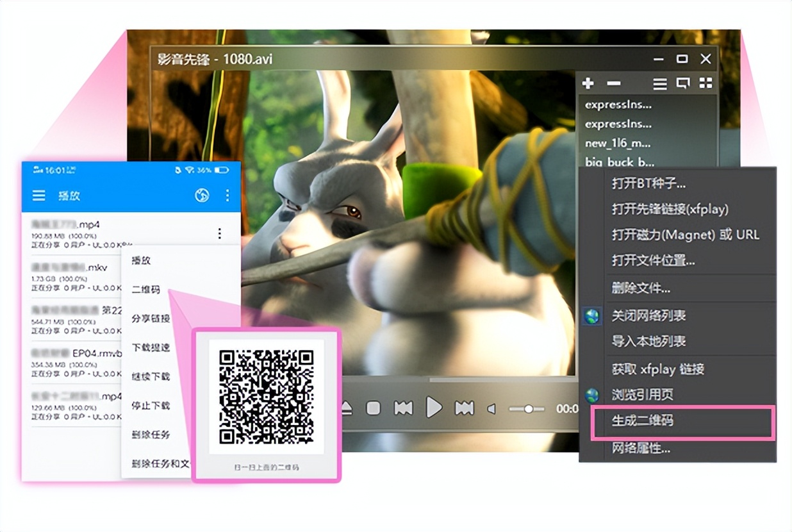Add a new file with the plus icon
This screenshot has height=532, width=792.
[x=588, y=83]
